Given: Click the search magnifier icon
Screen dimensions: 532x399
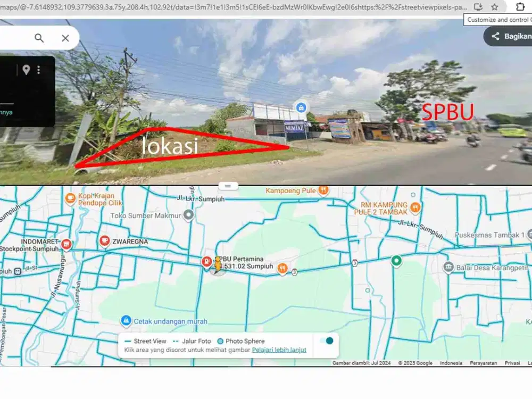Looking at the screenshot, I should 39,38.
